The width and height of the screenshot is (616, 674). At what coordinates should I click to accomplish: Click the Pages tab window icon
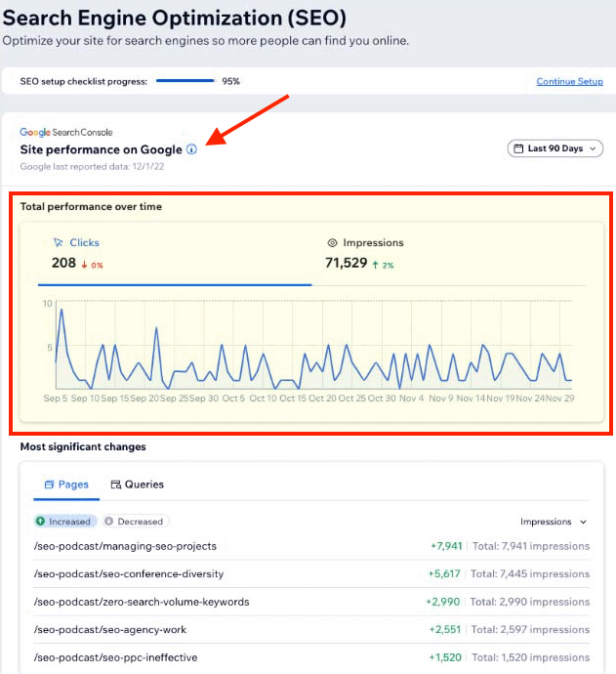[50, 484]
